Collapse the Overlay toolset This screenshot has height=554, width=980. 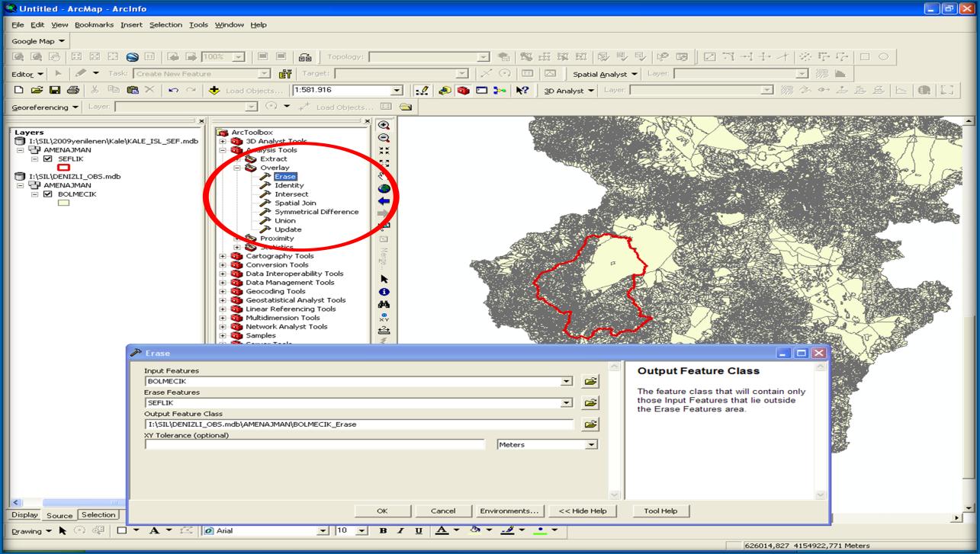pyautogui.click(x=237, y=168)
